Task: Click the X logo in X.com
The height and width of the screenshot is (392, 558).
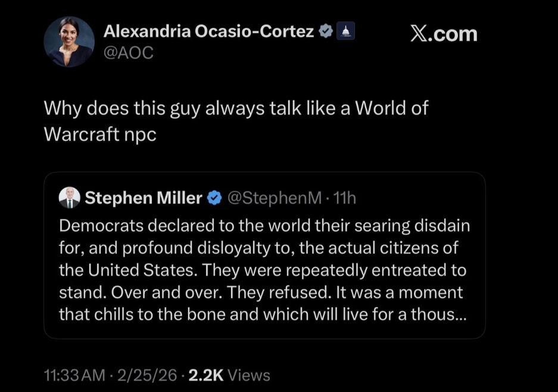Action: pyautogui.click(x=420, y=34)
